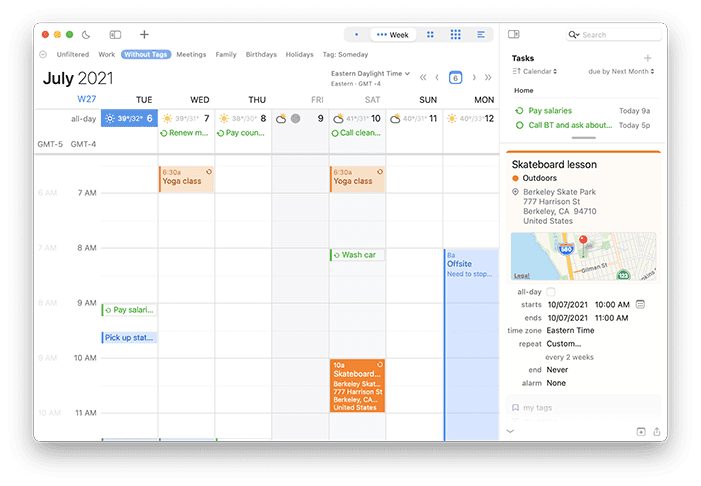Open task sort by Calendar dropdown
This screenshot has height=486, width=701.
pos(535,72)
